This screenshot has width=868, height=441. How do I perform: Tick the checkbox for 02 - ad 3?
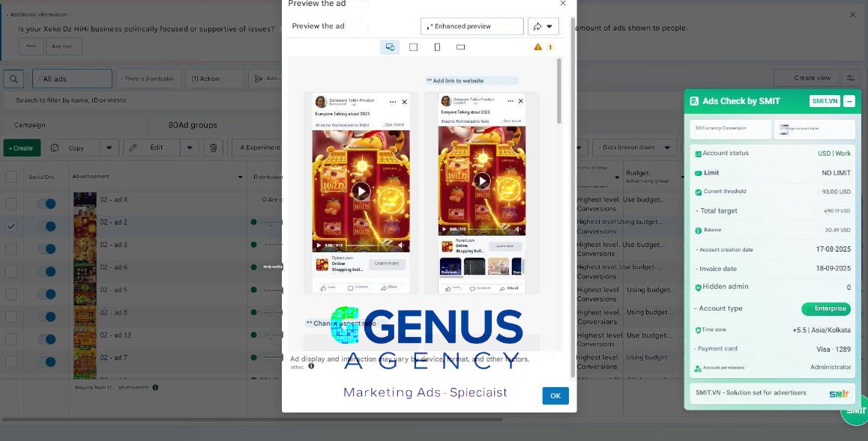[x=11, y=249]
